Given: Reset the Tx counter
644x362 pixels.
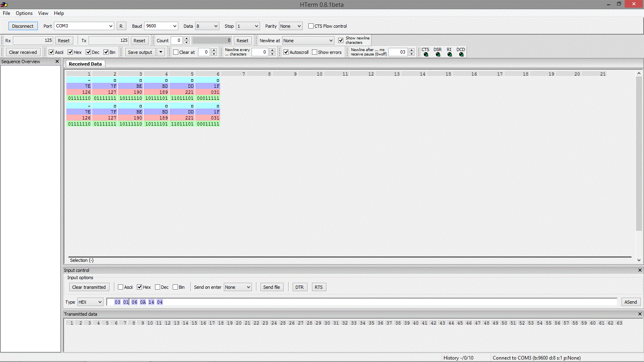Looking at the screenshot, I should 139,41.
